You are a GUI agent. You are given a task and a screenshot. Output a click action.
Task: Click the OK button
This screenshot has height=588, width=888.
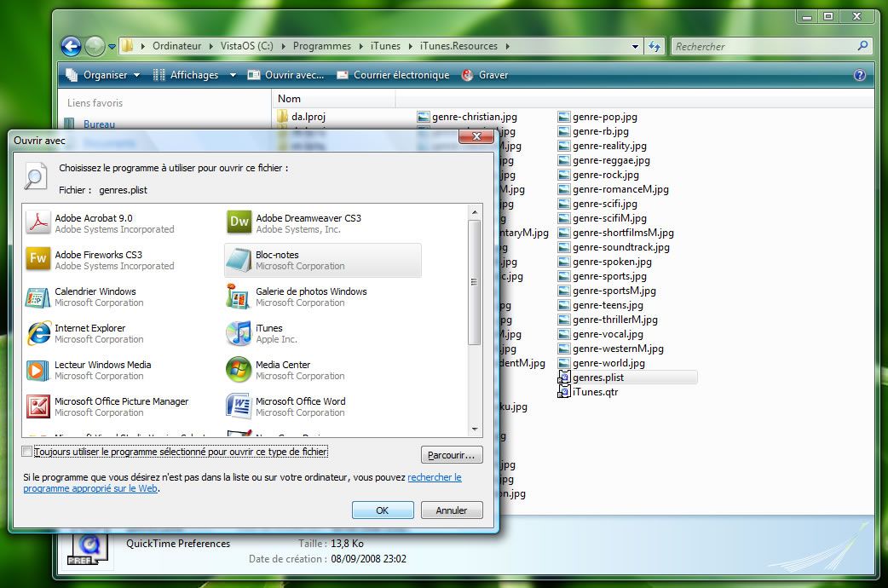pyautogui.click(x=383, y=510)
